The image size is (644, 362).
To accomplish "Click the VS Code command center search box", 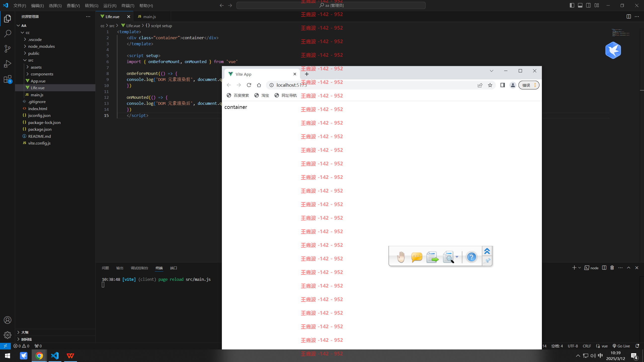I will [331, 5].
